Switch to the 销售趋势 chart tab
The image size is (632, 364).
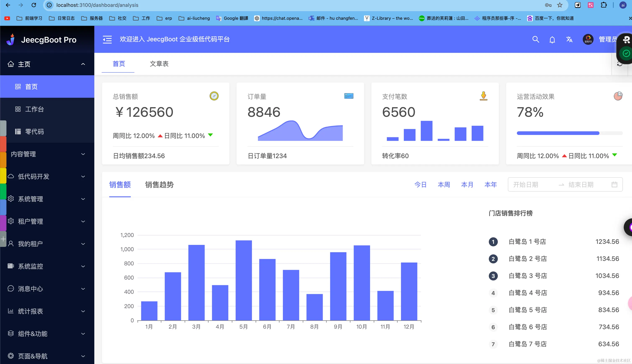point(159,185)
